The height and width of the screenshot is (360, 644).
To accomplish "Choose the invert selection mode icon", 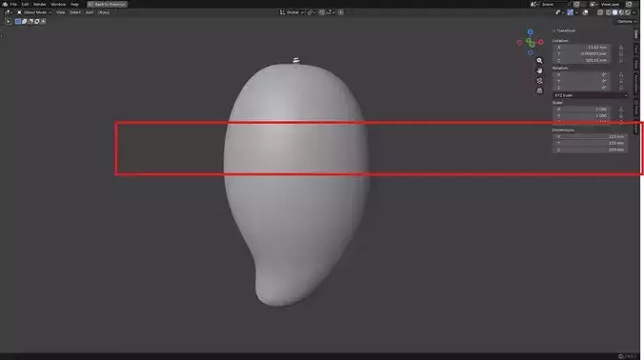I will point(36,21).
